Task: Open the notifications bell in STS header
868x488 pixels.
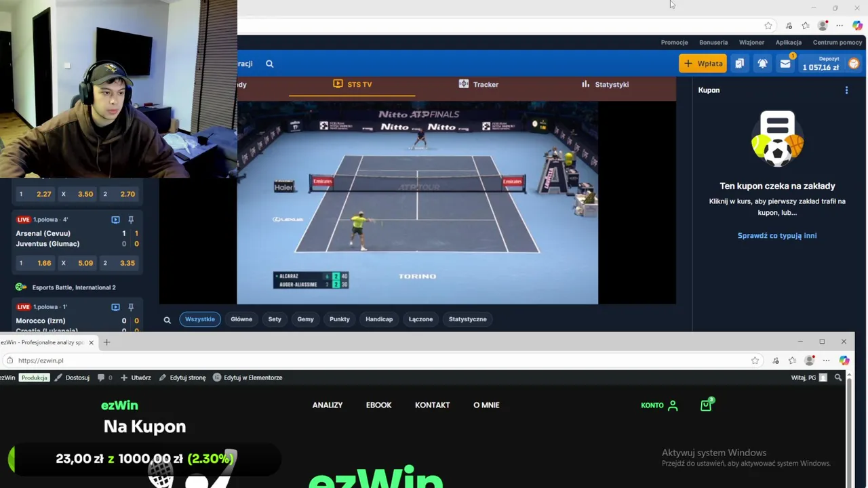Action: coord(762,64)
